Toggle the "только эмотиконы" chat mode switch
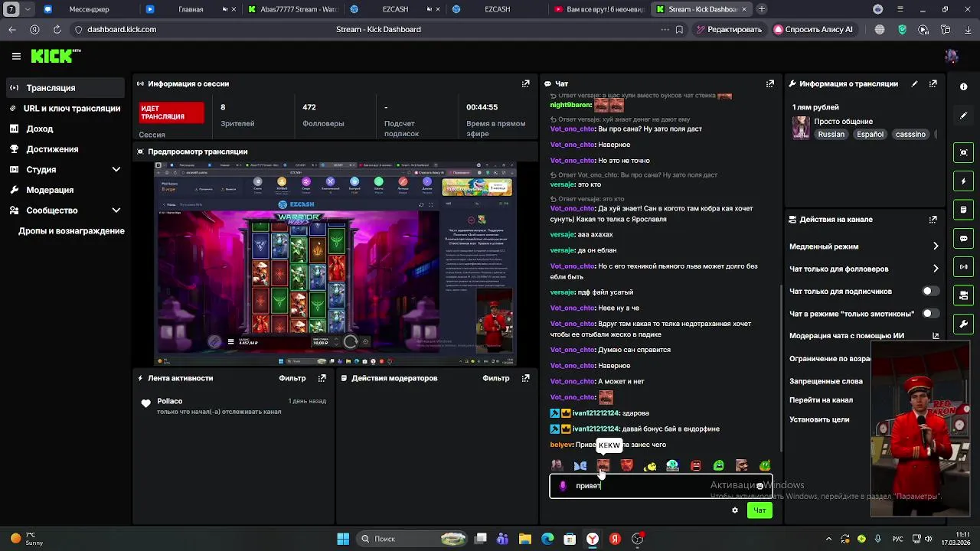This screenshot has width=980, height=551. [x=931, y=314]
